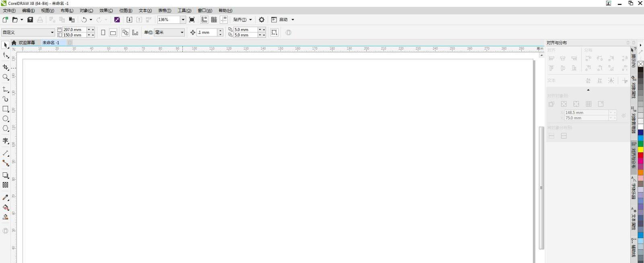Open the 自定义 page size dropdown
644x263 pixels.
tap(52, 33)
